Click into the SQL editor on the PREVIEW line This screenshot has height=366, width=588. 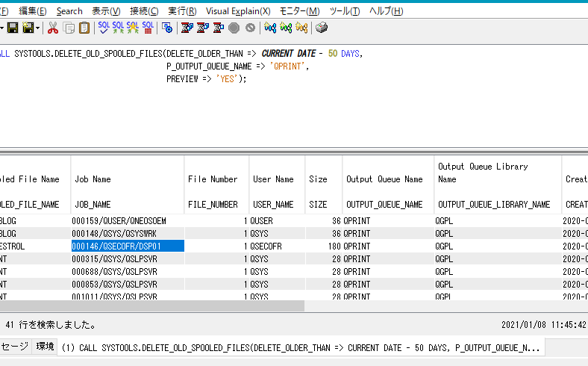coord(206,79)
